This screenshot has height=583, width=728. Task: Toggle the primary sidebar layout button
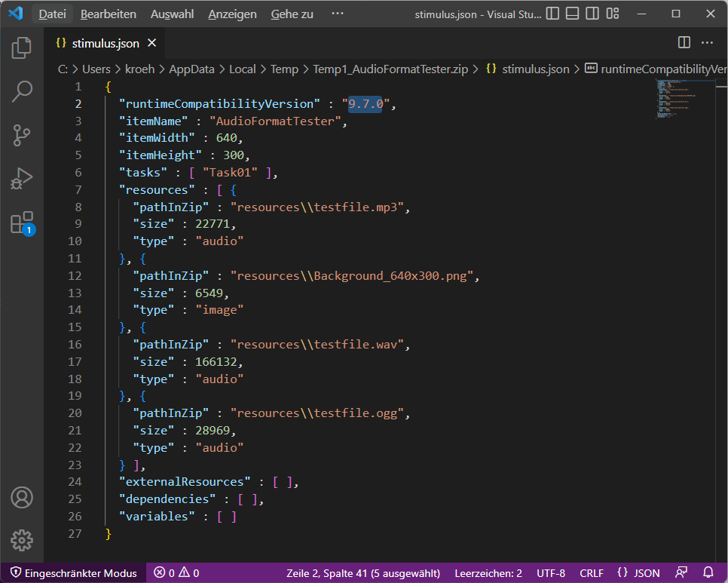[553, 14]
